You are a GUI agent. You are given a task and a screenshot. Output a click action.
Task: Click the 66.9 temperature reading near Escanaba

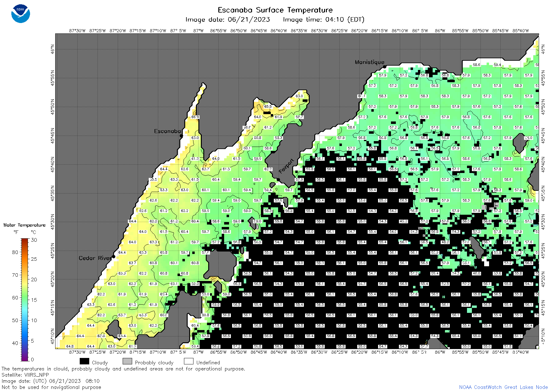click(195, 117)
